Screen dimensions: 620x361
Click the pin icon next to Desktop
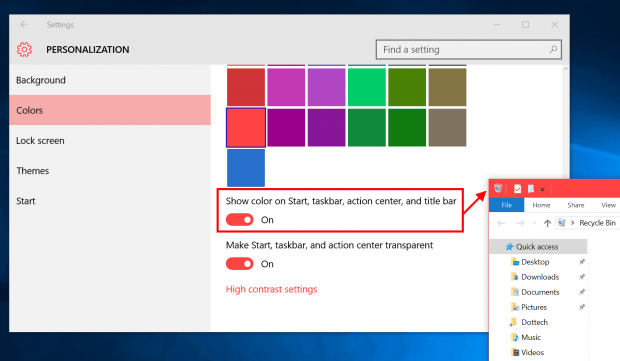582,262
